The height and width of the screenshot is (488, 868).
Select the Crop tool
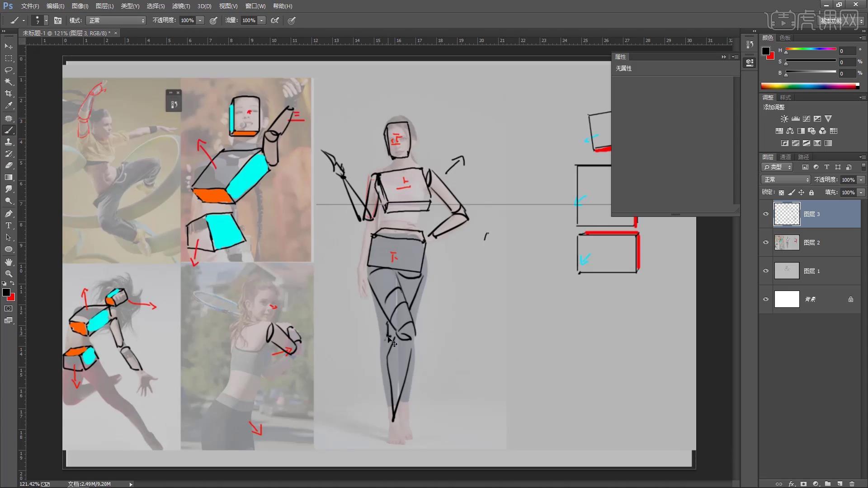pyautogui.click(x=9, y=94)
